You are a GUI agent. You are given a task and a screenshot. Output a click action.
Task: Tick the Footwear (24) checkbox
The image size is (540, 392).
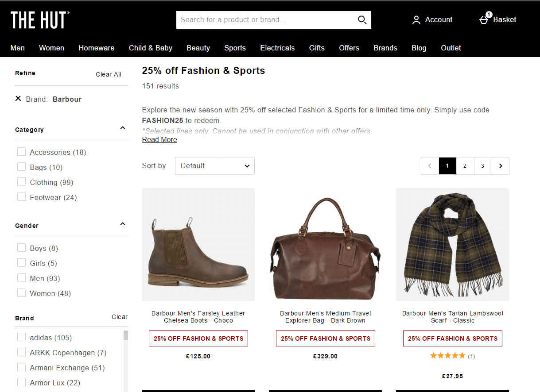(21, 197)
